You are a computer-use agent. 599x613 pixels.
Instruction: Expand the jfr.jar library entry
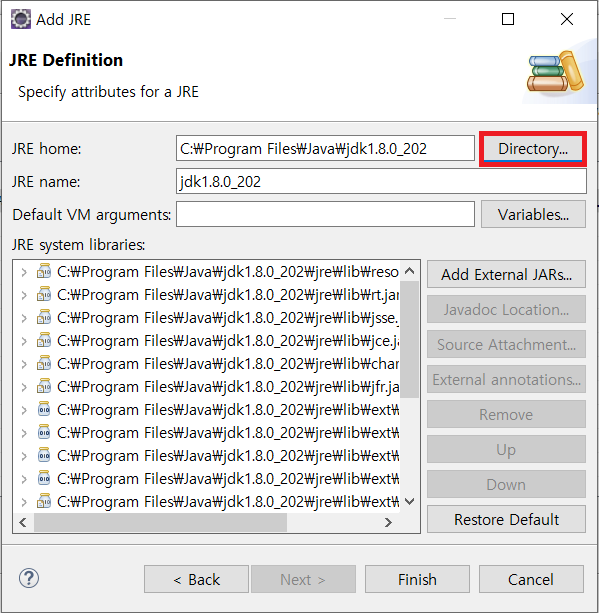click(24, 387)
